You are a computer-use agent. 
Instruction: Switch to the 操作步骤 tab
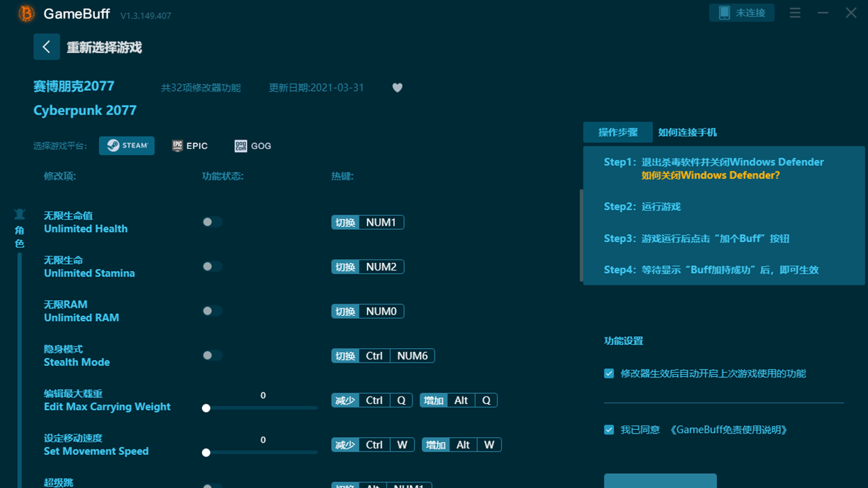[618, 132]
